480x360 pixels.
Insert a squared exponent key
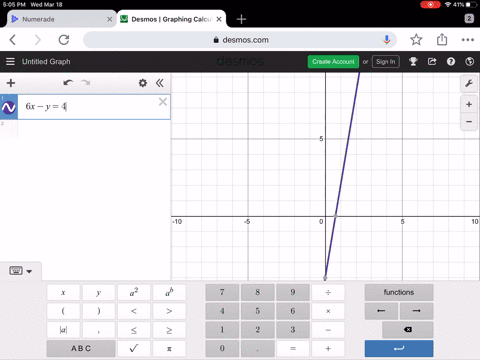[134, 293]
